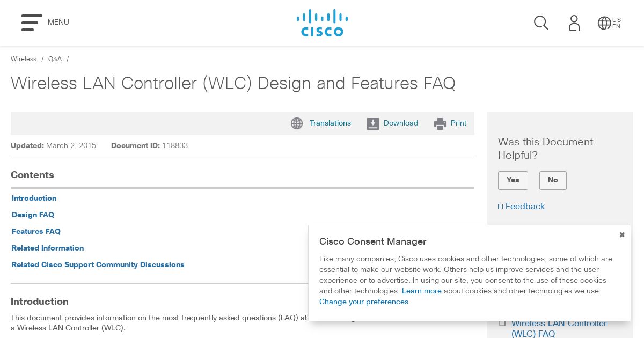Viewport: 644px width, 338px height.
Task: Jump to Related Cisco Support Community Discussions
Action: 98,264
